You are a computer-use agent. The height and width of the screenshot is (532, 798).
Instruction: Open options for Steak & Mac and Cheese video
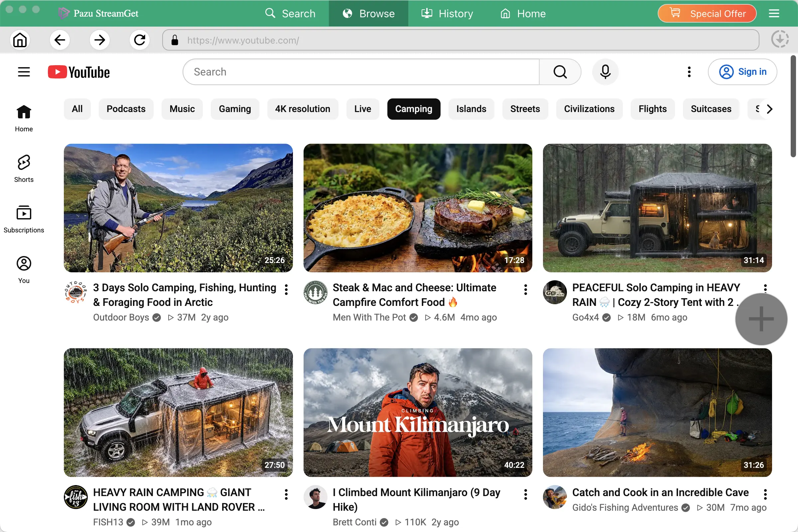(x=525, y=289)
